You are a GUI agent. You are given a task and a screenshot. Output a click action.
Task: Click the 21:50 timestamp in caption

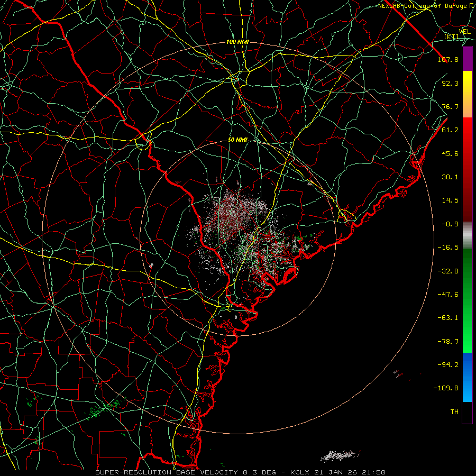click(x=374, y=472)
